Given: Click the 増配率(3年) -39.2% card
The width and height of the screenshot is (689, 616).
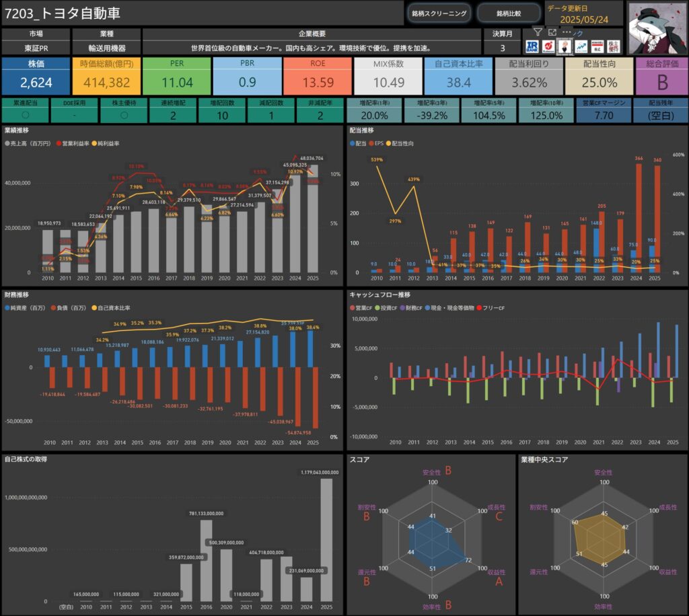Looking at the screenshot, I should click(x=432, y=110).
